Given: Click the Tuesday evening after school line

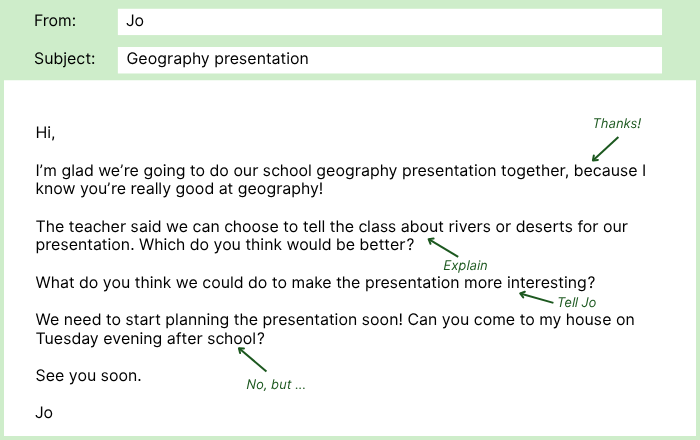Looking at the screenshot, I should point(150,339).
